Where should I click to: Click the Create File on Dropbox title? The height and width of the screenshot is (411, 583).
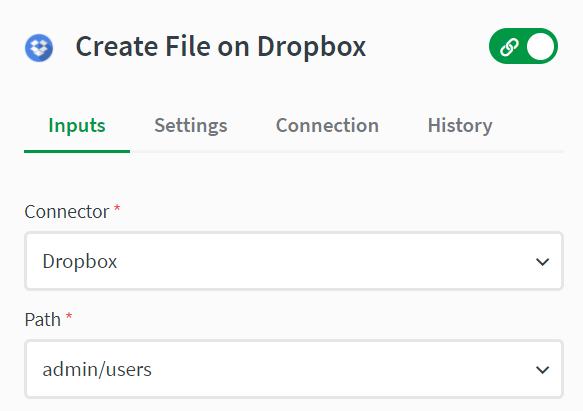[x=221, y=46]
